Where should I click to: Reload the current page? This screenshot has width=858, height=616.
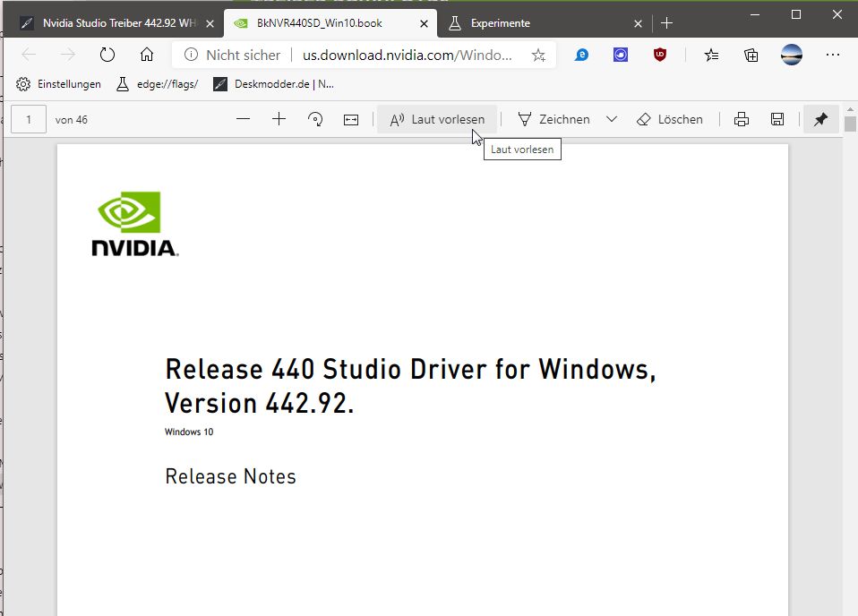click(x=107, y=55)
